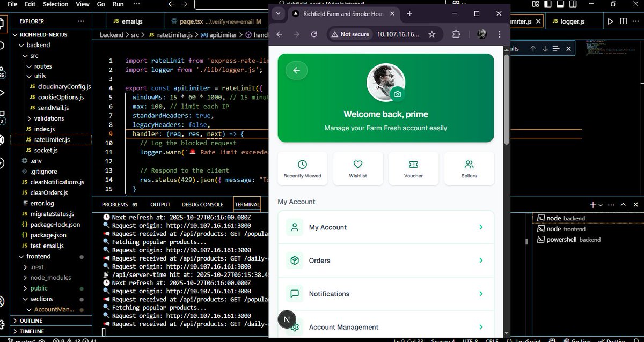Click the new terminal plus icon

(592, 205)
